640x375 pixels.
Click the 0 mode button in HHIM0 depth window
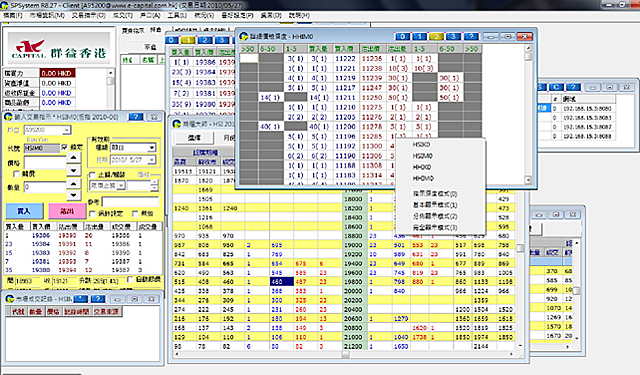point(402,36)
